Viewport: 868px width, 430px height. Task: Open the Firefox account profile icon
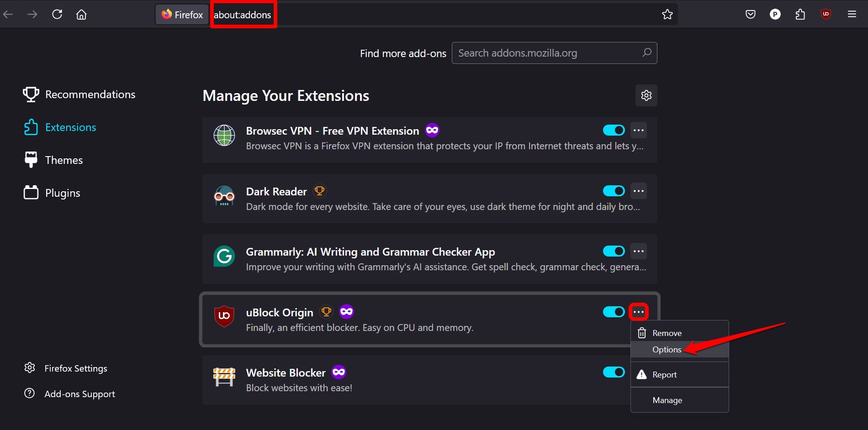(x=775, y=15)
